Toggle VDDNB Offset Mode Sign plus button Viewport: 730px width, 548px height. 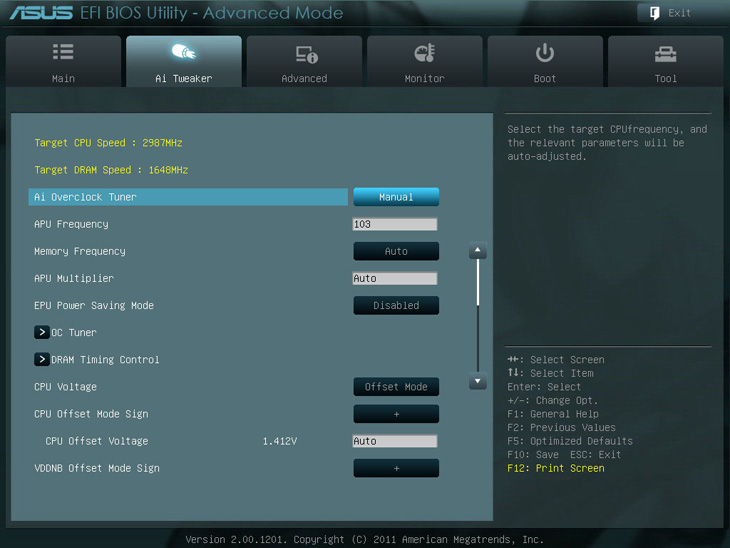point(396,468)
